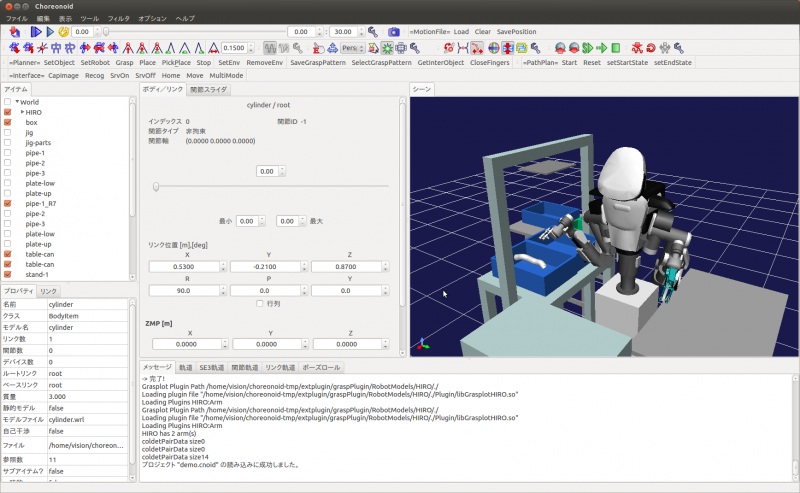Click the green arrow icon before stop square
This screenshot has width=800, height=493.
[600, 47]
